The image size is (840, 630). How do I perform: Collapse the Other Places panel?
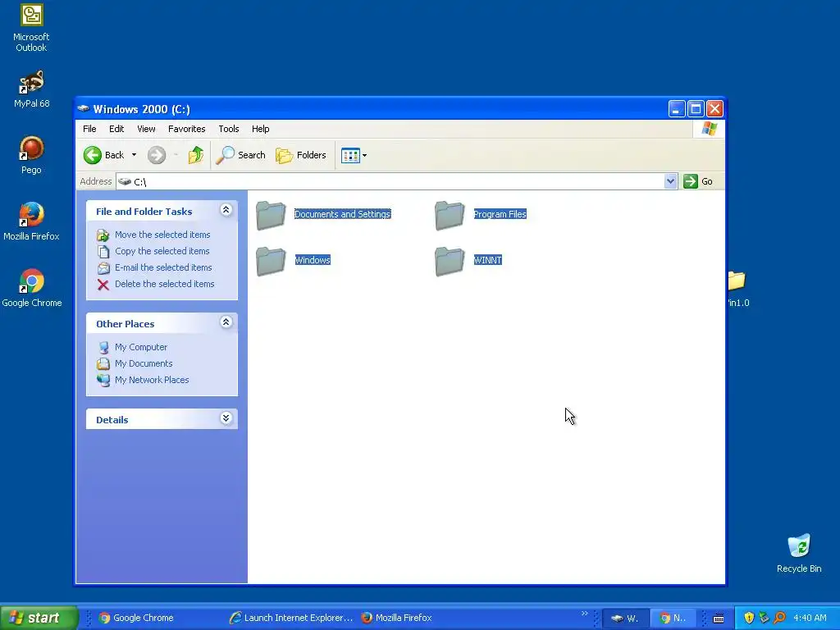[226, 322]
